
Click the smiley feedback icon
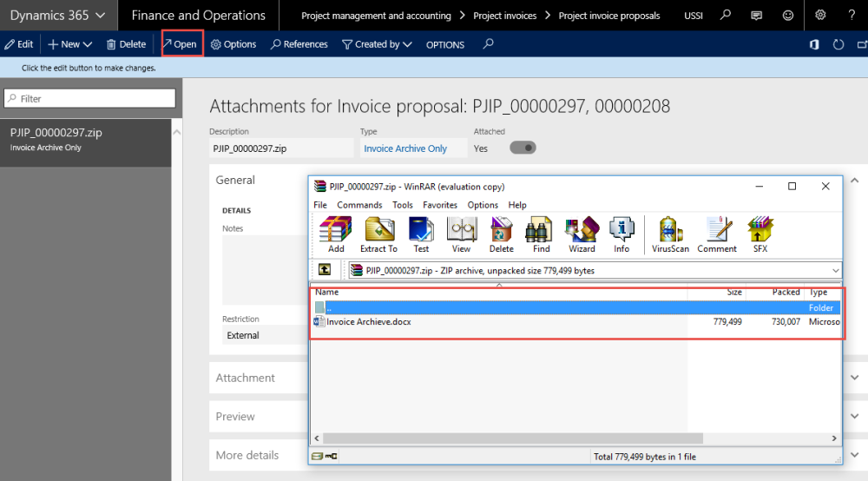point(788,16)
